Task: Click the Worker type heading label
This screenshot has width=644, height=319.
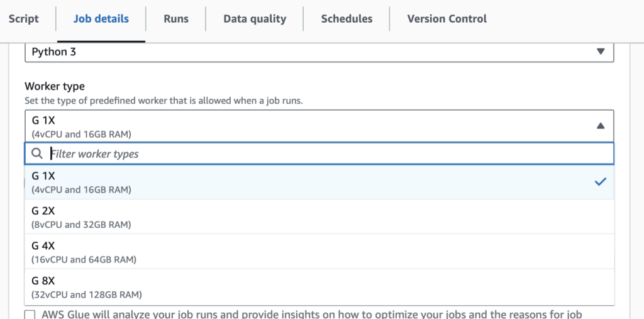Action: [55, 86]
